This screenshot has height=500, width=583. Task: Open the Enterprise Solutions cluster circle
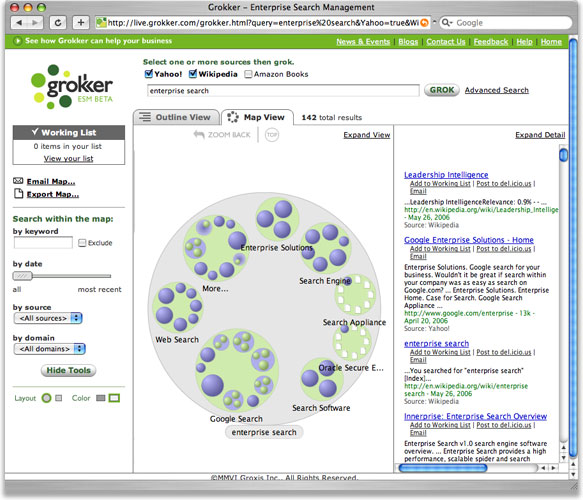(x=277, y=219)
